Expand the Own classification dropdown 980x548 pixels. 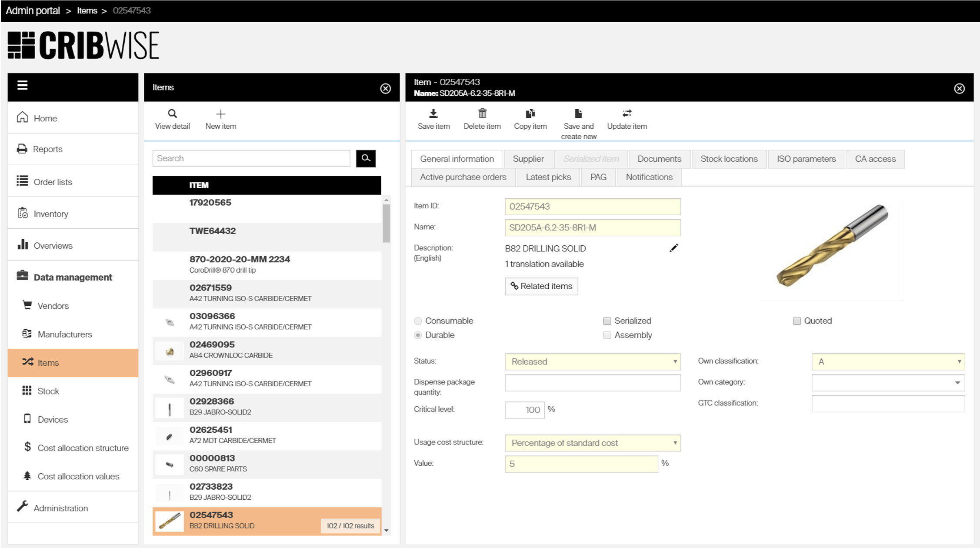(888, 362)
